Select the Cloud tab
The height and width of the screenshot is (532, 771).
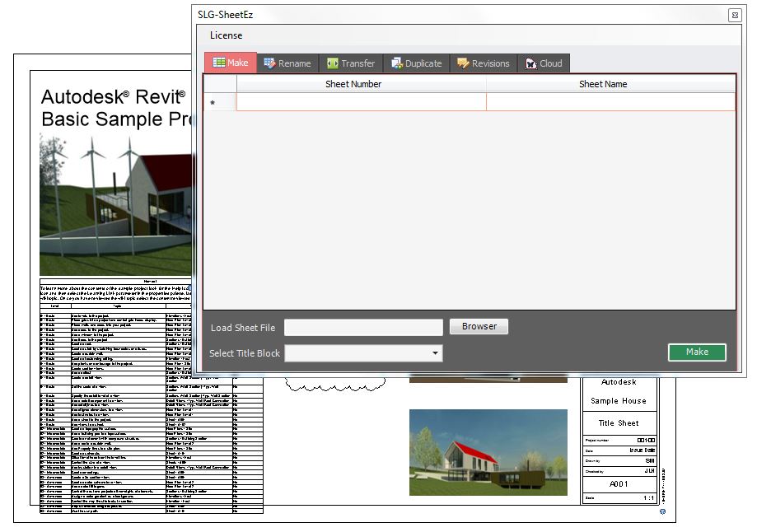[544, 63]
